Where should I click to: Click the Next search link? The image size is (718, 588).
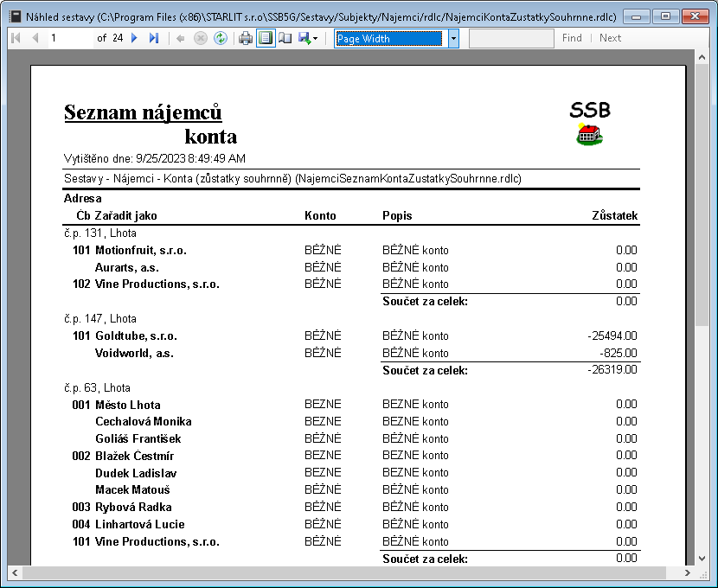coord(610,38)
